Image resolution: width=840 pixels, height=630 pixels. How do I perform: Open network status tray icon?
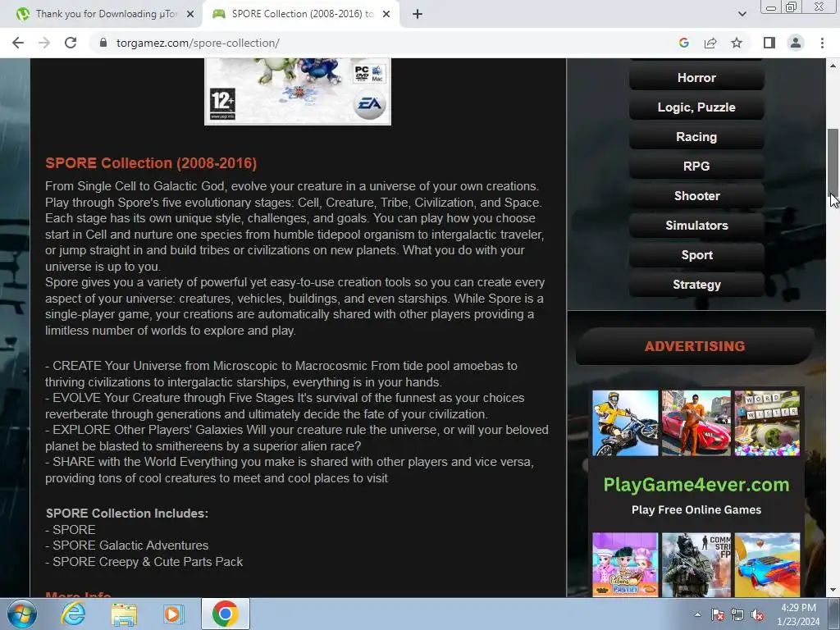[737, 614]
